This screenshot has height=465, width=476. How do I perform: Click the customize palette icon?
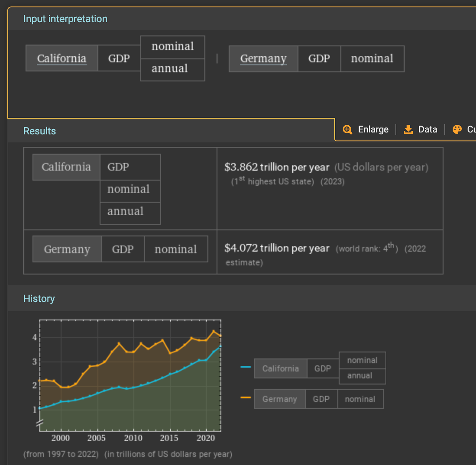click(x=457, y=130)
